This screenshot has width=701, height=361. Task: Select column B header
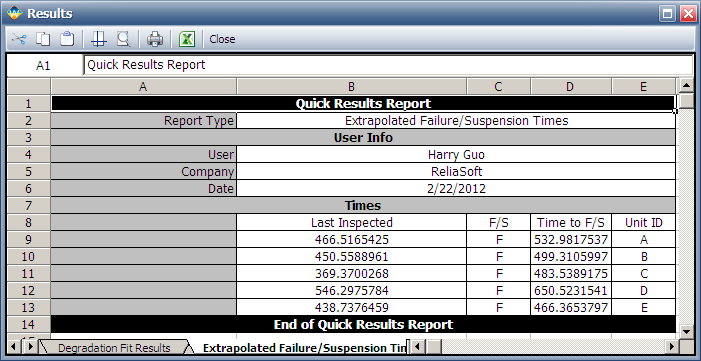pyautogui.click(x=351, y=87)
